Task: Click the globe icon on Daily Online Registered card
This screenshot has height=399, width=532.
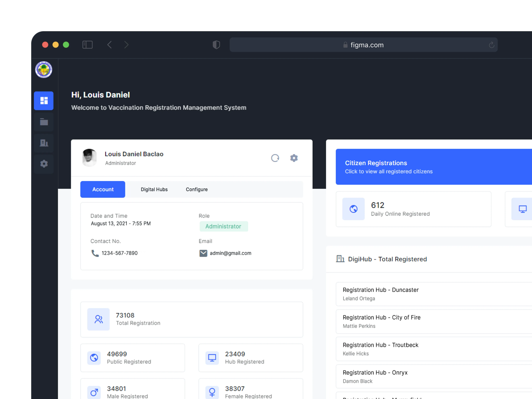Action: (x=353, y=209)
